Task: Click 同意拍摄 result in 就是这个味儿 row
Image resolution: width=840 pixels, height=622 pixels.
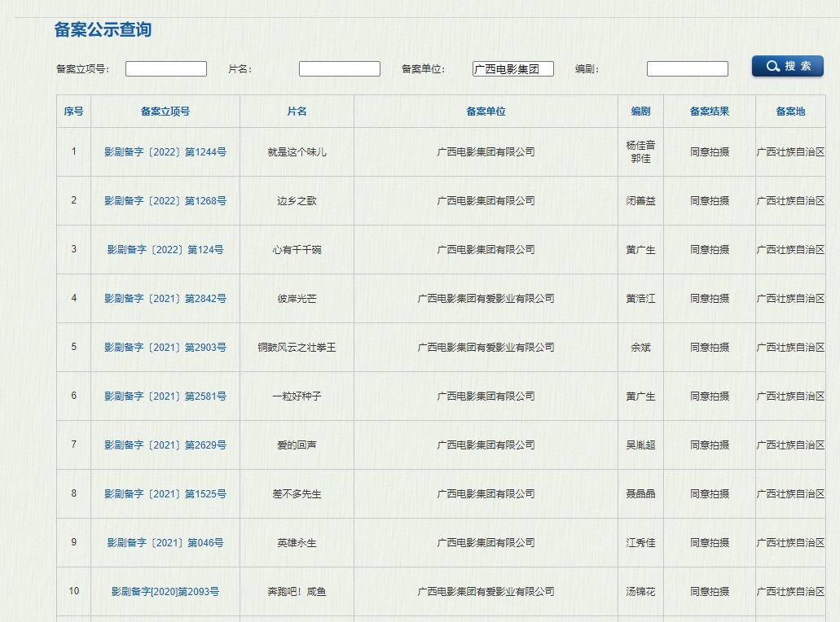Action: pyautogui.click(x=710, y=152)
